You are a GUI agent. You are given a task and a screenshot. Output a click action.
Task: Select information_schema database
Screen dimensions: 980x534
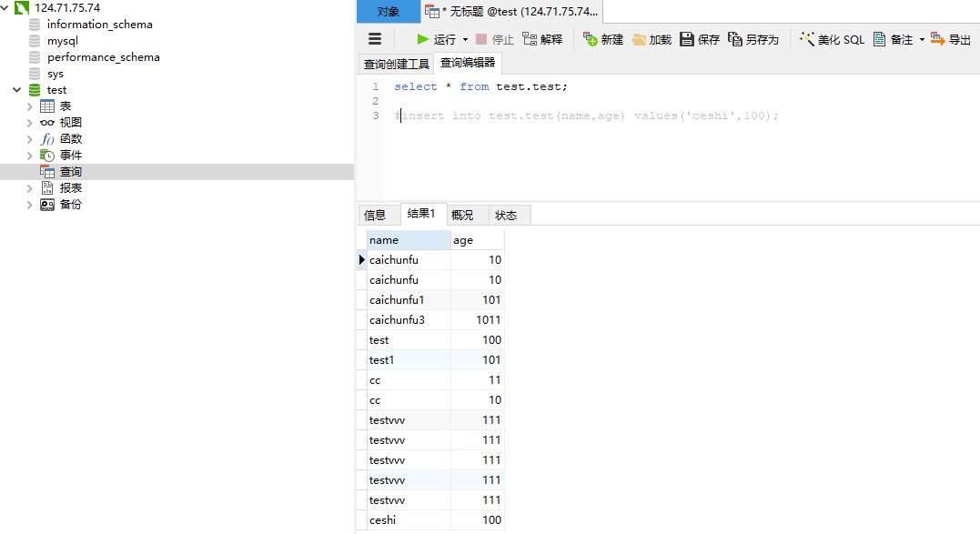(x=99, y=25)
